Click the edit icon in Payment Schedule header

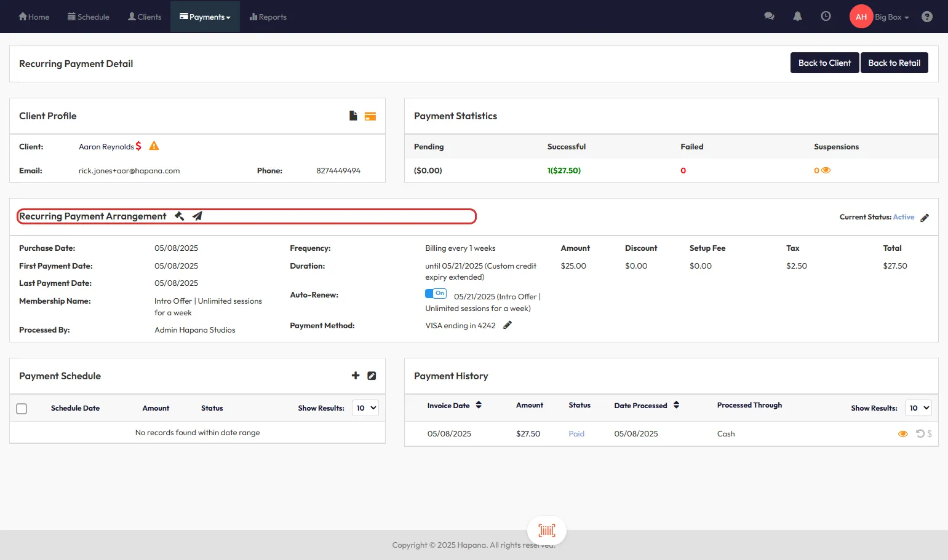(x=372, y=376)
